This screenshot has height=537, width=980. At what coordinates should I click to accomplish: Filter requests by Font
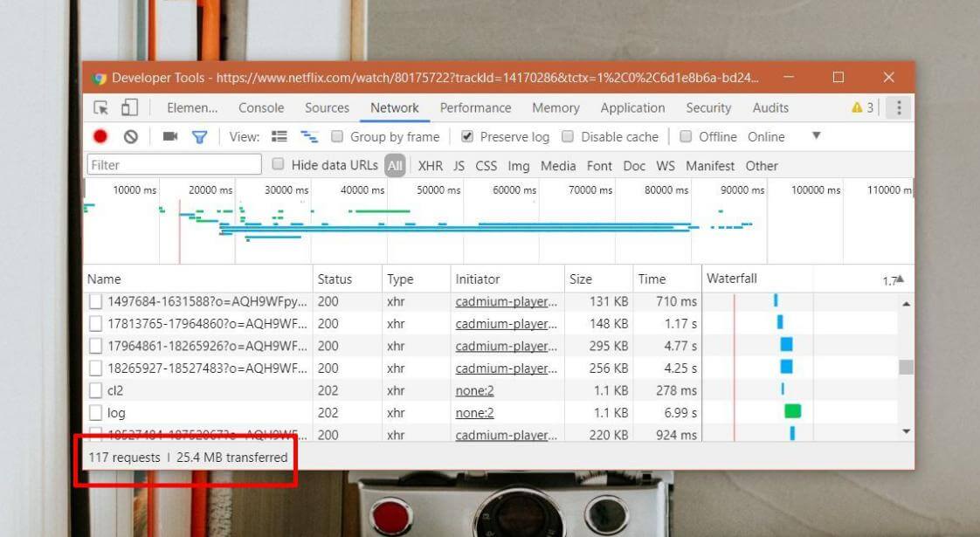coord(599,166)
